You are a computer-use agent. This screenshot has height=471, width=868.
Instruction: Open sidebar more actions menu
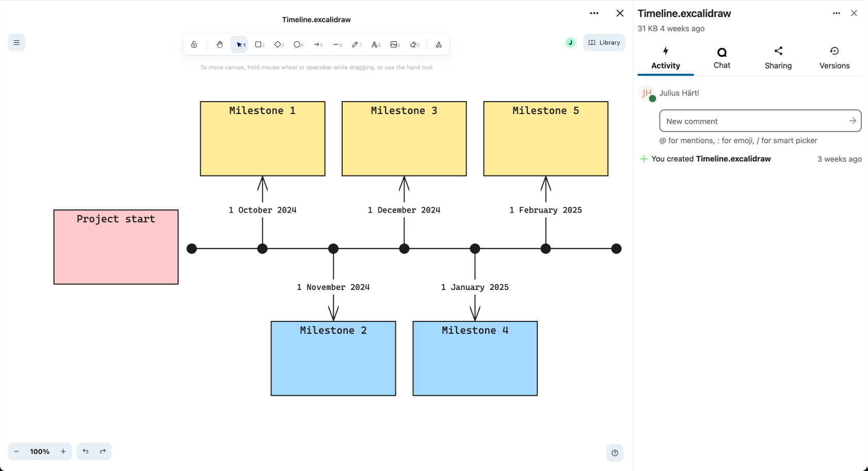pos(836,13)
